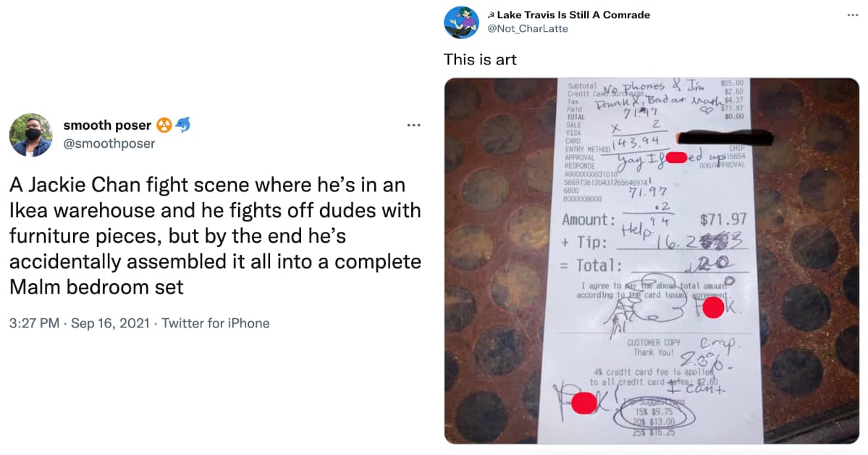
Task: Click the Jackie Chan Ikea tweet text
Action: (215, 236)
